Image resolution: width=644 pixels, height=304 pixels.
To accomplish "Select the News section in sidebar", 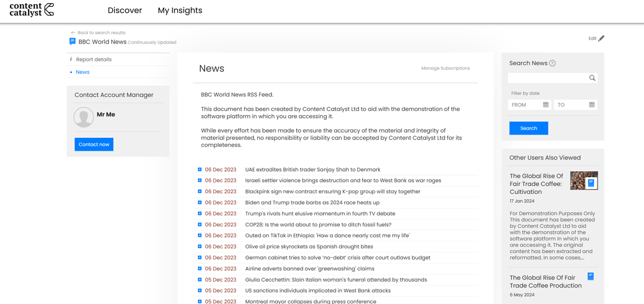I will click(83, 72).
